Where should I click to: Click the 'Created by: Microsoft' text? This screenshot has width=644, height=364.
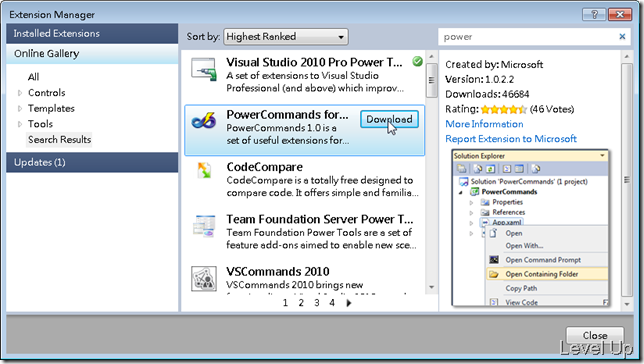[x=494, y=65]
